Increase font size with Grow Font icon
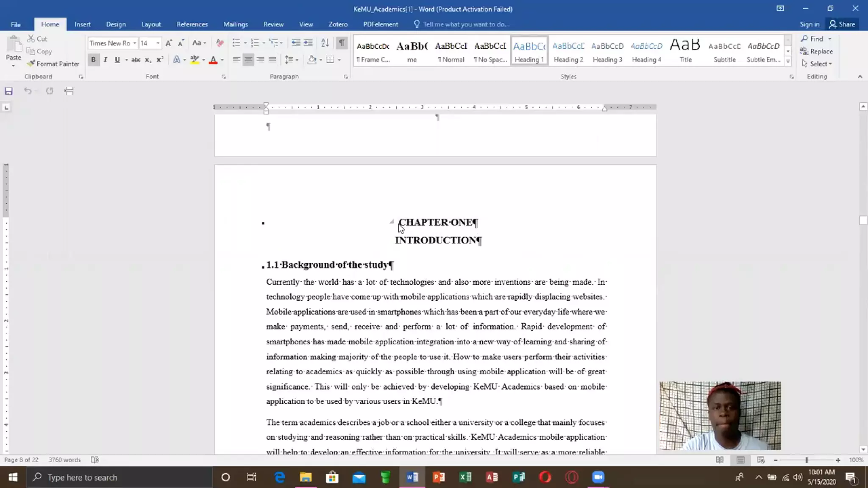 pos(169,43)
